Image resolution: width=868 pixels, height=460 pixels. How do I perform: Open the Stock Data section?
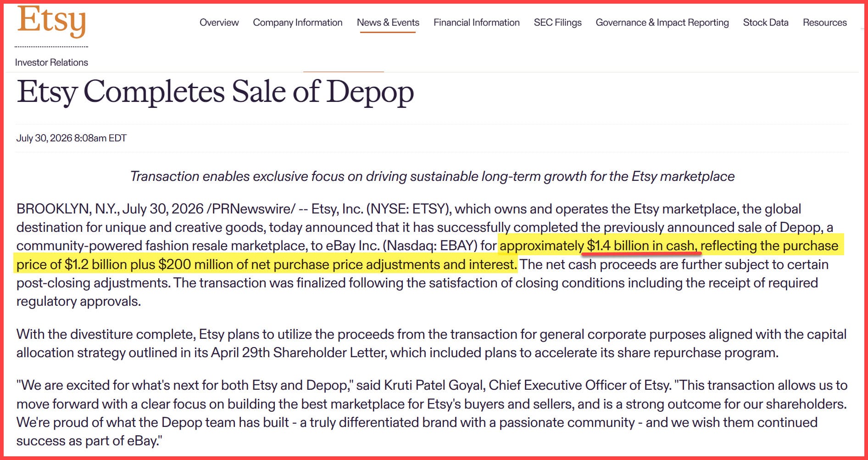(766, 22)
